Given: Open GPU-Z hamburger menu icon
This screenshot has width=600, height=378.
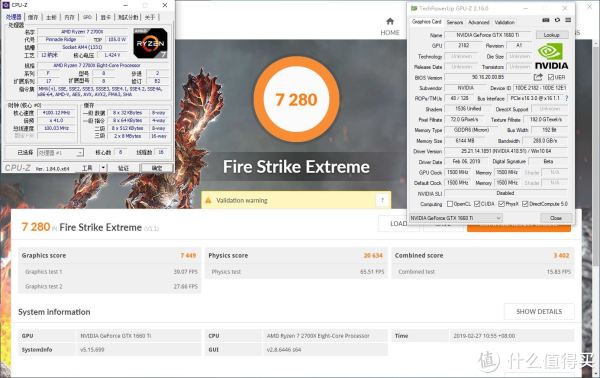Looking at the screenshot, I should pos(568,20).
